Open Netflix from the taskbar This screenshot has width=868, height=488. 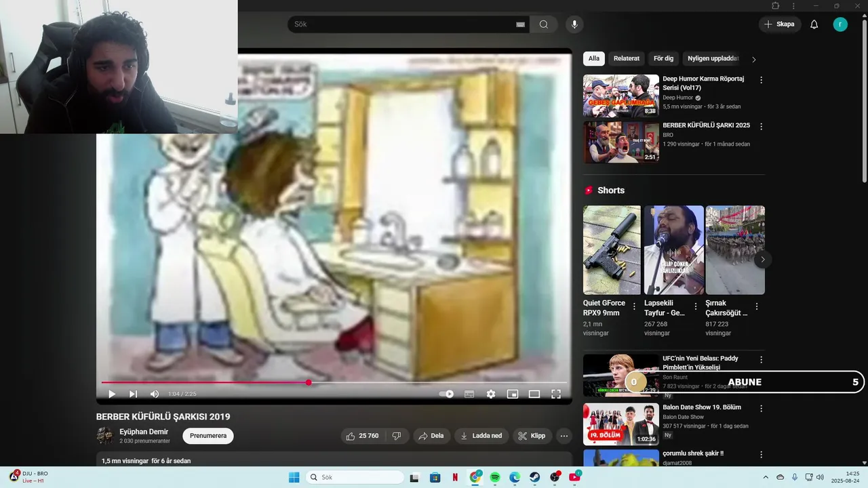(455, 477)
